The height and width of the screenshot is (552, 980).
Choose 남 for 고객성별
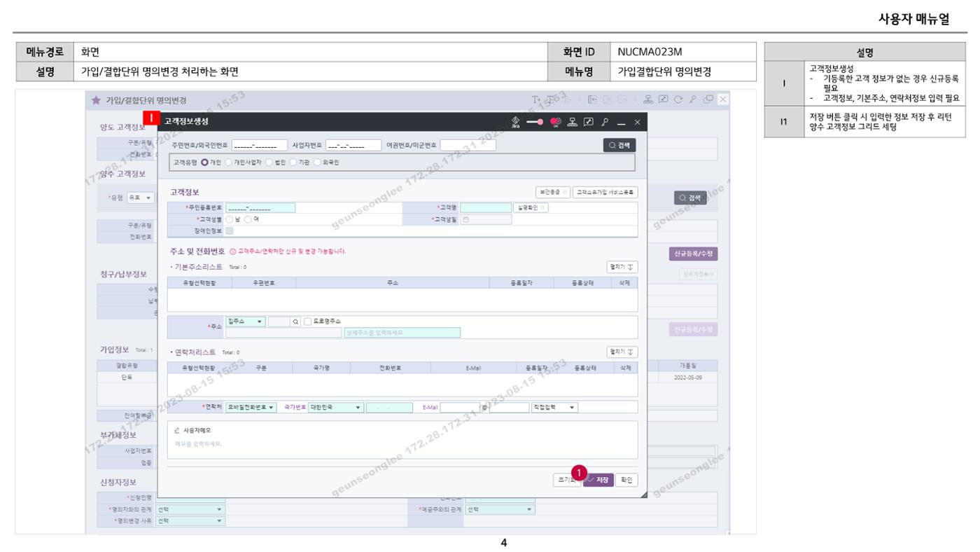230,219
